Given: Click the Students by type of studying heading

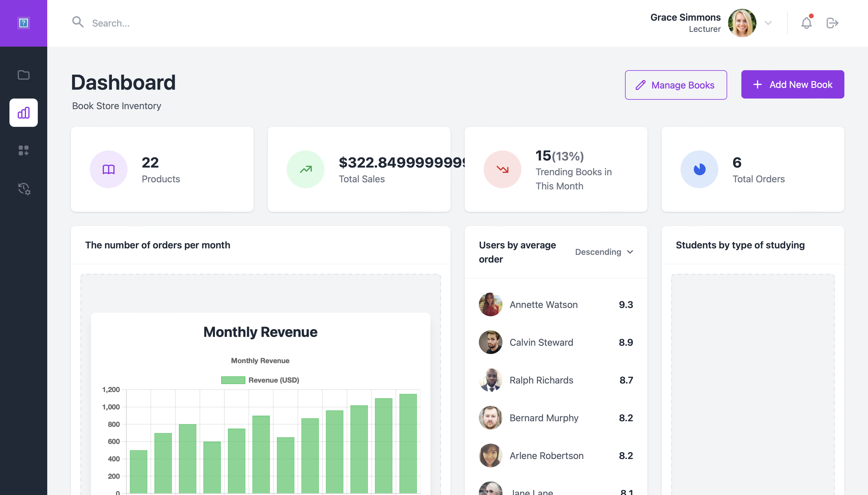Looking at the screenshot, I should click(740, 245).
